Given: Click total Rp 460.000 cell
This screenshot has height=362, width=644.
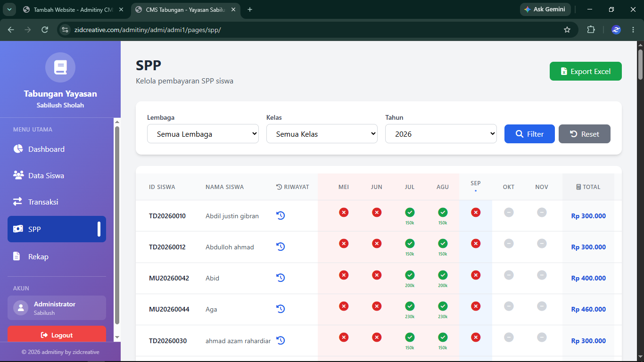Looking at the screenshot, I should [x=588, y=309].
